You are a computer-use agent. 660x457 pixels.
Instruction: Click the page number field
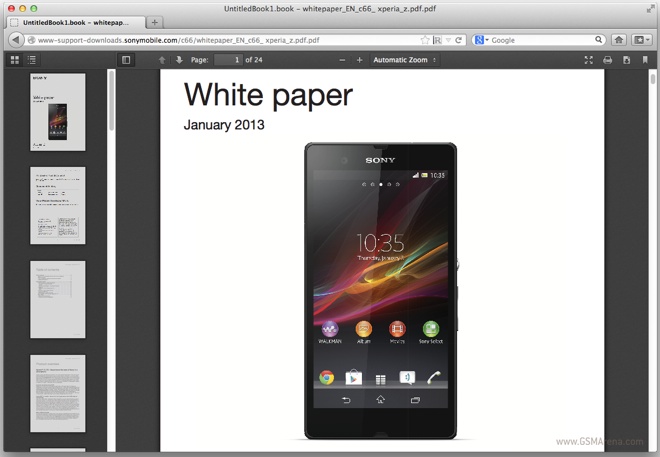point(228,60)
